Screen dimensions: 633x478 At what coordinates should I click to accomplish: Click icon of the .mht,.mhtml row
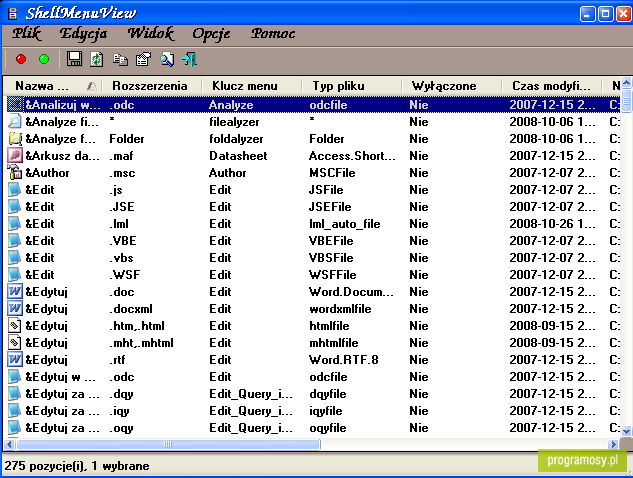(15, 342)
